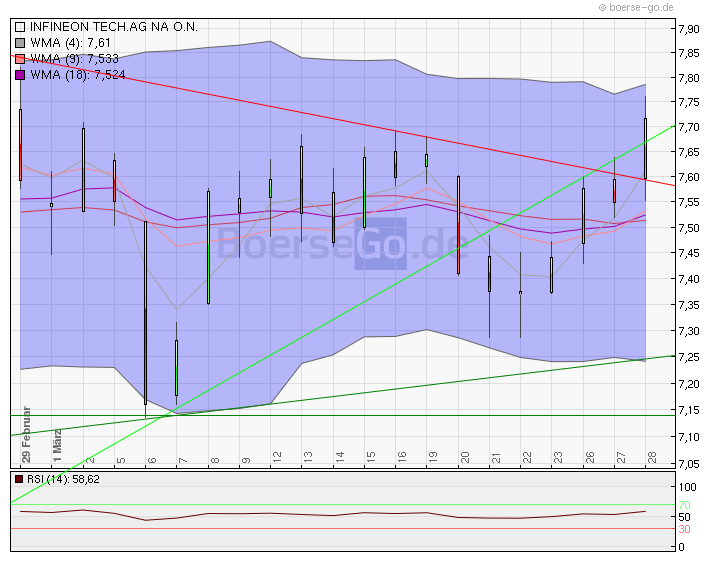
Task: Click the 7,85 price axis label
Action: 689,53
